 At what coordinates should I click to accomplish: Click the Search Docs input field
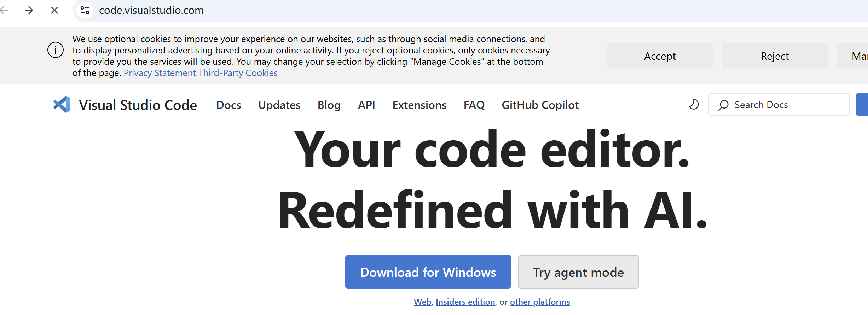779,104
